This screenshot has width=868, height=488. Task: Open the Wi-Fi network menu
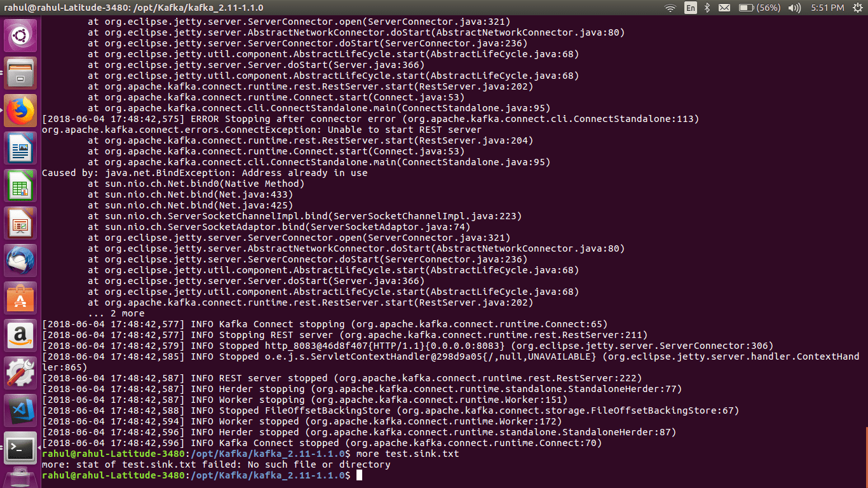[x=670, y=8]
